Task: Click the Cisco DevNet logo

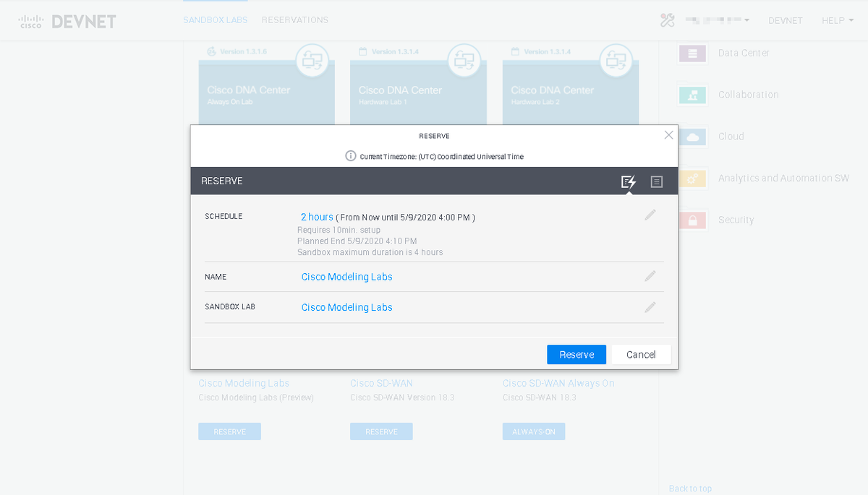Action: [x=67, y=21]
